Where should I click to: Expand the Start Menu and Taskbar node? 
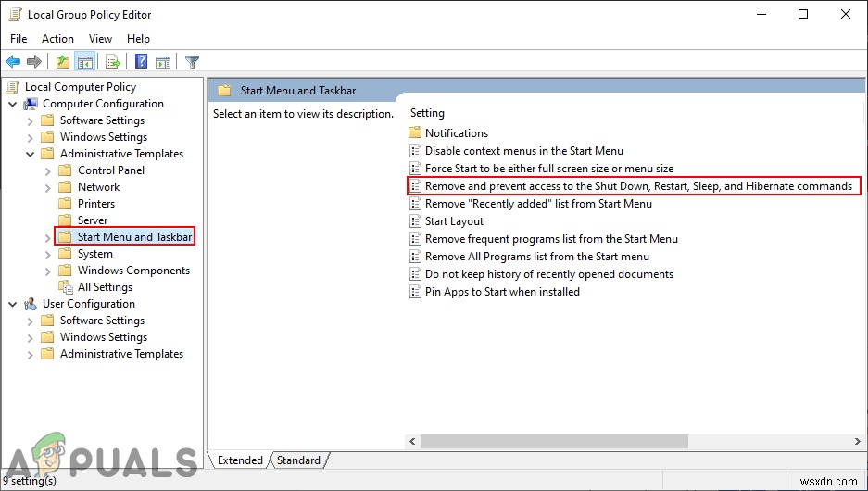tap(48, 238)
